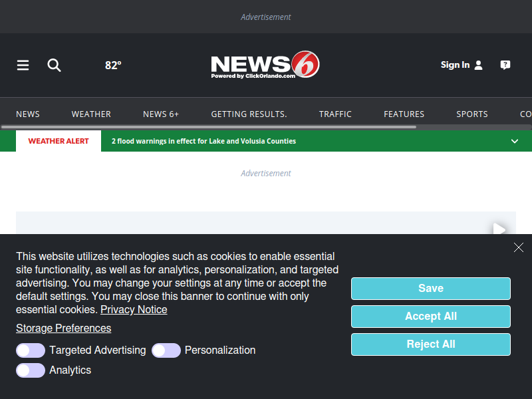The width and height of the screenshot is (532, 399).
Task: Select the NEWS 6+ nav tab
Action: coord(161,114)
